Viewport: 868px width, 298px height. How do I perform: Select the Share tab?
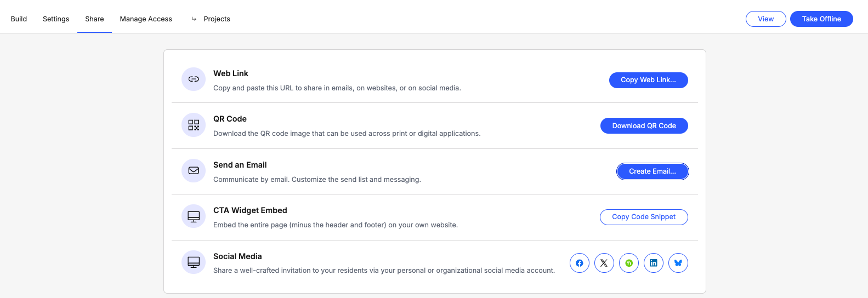pyautogui.click(x=94, y=19)
